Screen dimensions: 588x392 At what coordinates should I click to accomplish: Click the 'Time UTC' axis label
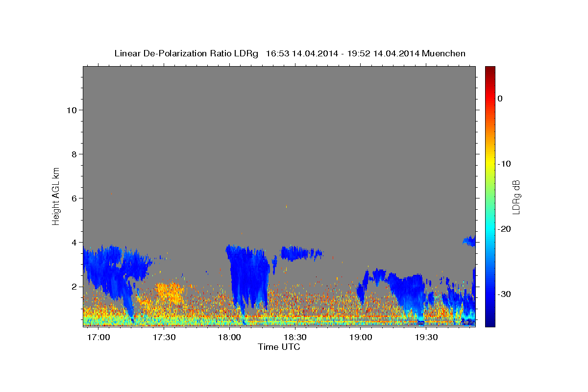[279, 347]
